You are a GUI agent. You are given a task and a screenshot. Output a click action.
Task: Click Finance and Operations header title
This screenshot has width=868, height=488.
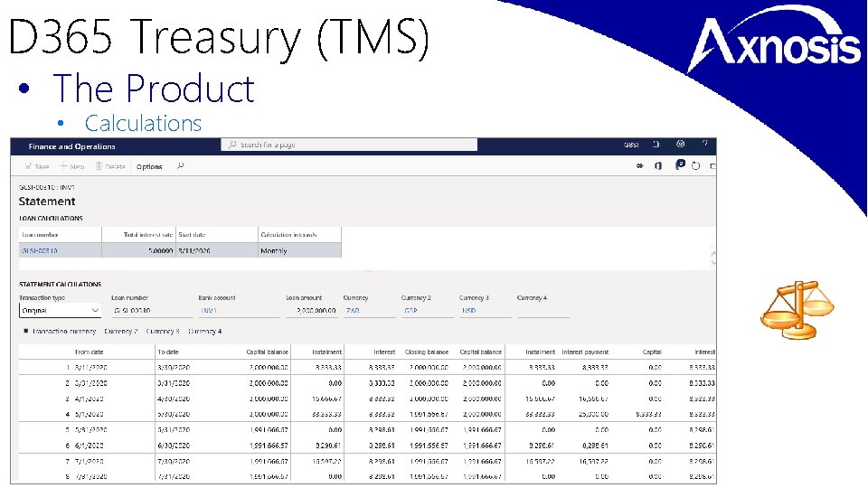pyautogui.click(x=72, y=146)
